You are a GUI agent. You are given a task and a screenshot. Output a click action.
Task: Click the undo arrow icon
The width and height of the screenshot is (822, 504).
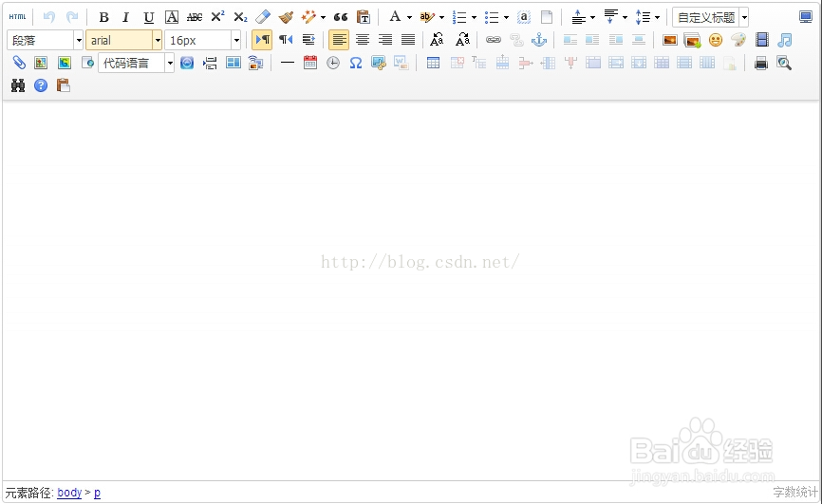[49, 17]
